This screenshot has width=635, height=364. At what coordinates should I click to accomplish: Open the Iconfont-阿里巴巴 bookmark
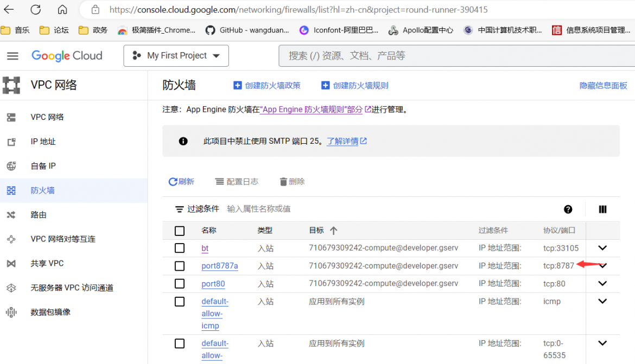tap(339, 30)
